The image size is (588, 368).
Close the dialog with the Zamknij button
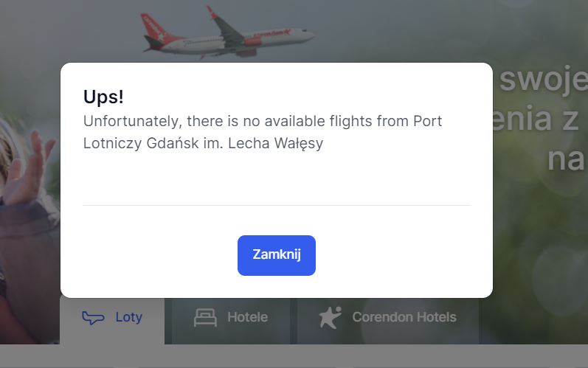pos(277,255)
